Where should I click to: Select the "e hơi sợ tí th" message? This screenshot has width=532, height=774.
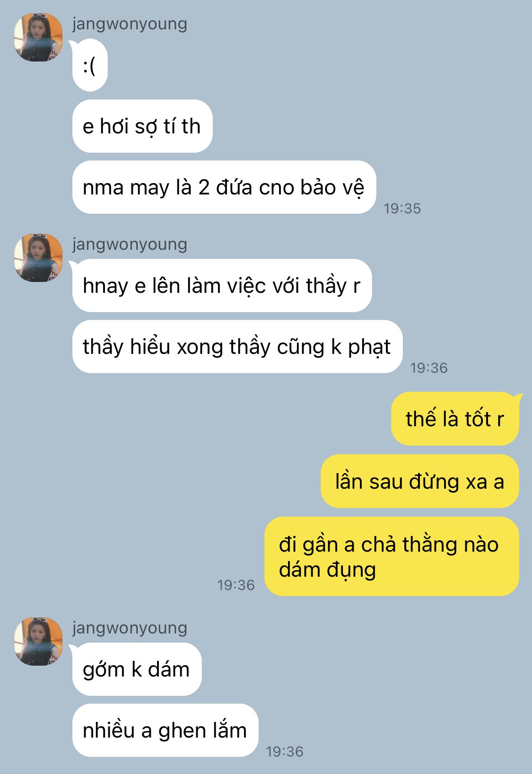[x=142, y=126]
